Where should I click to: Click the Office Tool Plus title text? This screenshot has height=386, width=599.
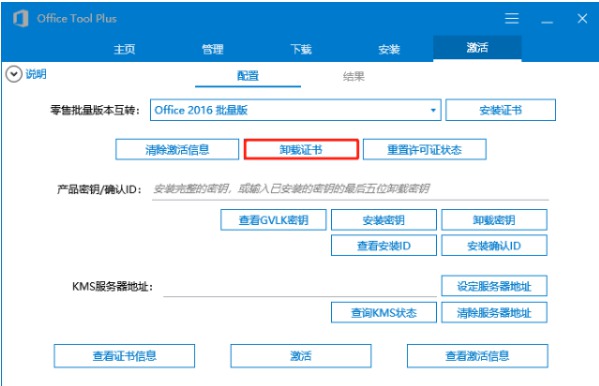point(77,18)
